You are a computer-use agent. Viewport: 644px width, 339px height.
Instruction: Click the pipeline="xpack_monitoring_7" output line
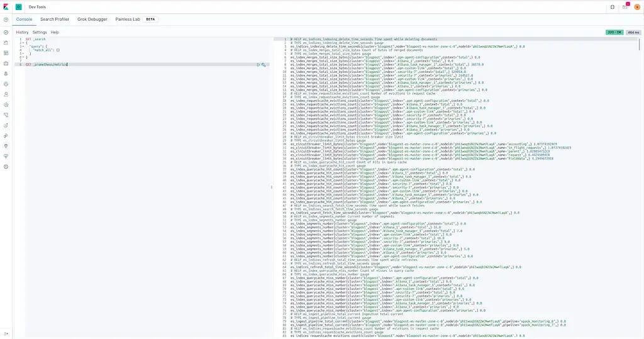click(x=428, y=325)
